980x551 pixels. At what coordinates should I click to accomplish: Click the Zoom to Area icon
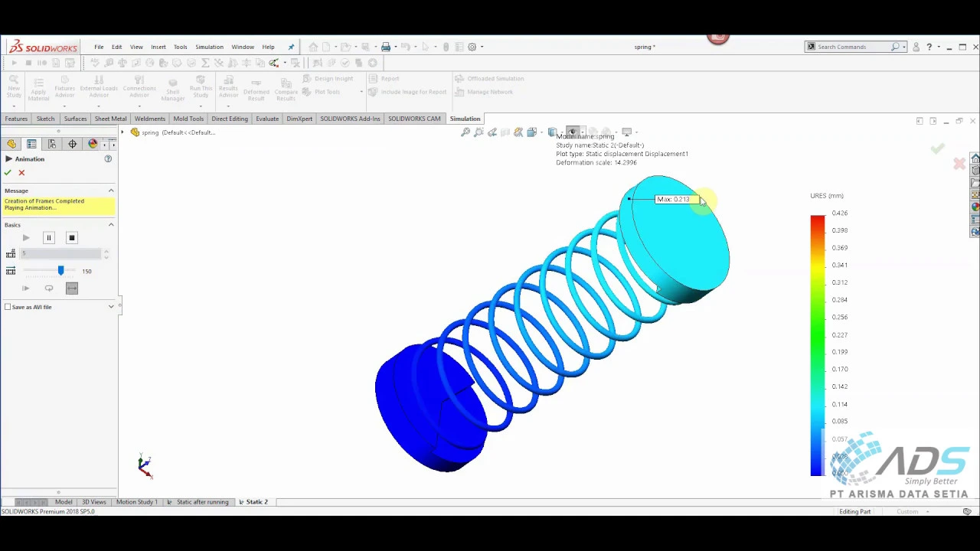coord(479,132)
